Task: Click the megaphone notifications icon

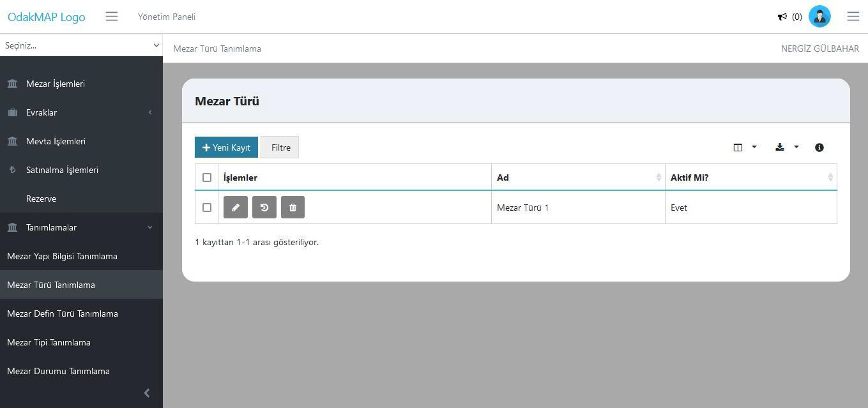Action: click(x=782, y=17)
